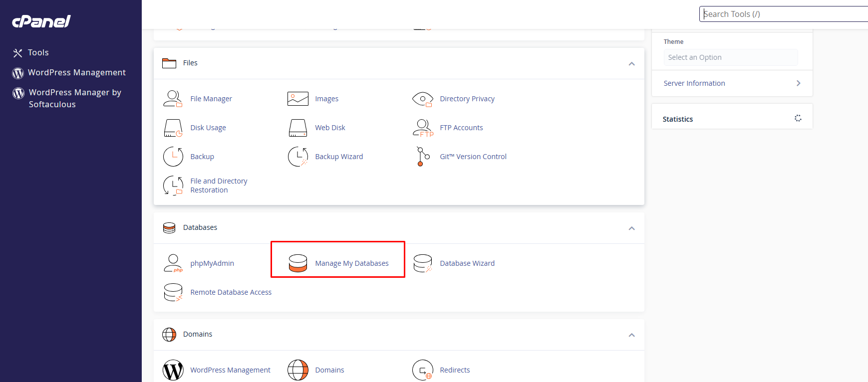
Task: Click the Remote Database Access icon
Action: click(x=173, y=292)
